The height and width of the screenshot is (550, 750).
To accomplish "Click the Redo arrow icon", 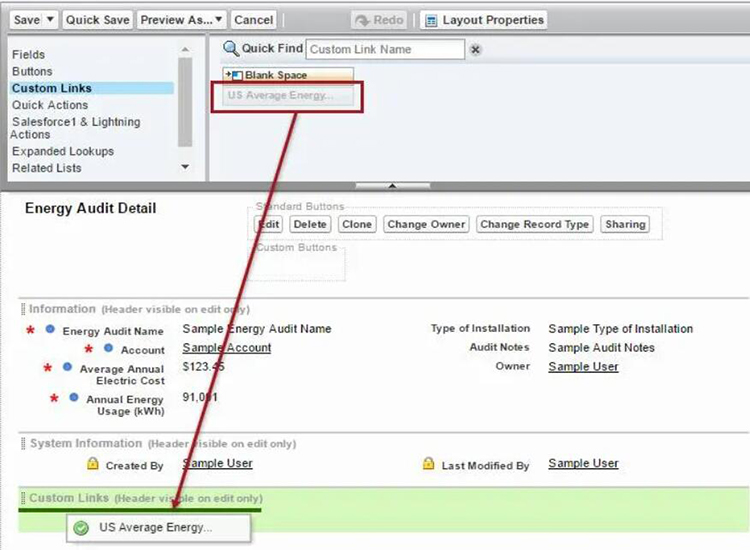I will (x=362, y=21).
